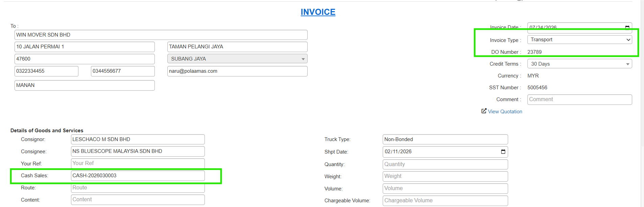The height and width of the screenshot is (207, 644).
Task: Expand the Invoice Type Transport dropdown
Action: [579, 40]
